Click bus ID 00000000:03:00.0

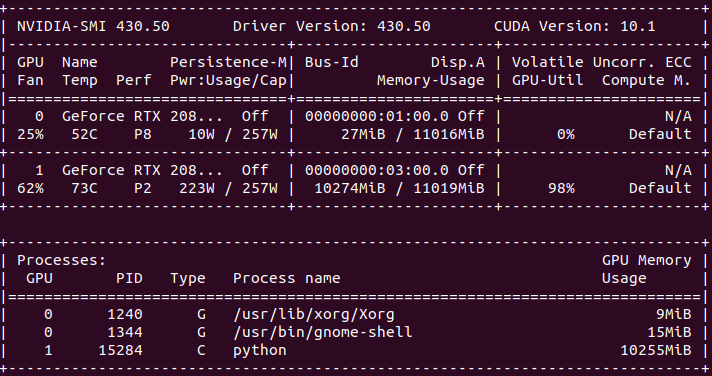tap(376, 170)
